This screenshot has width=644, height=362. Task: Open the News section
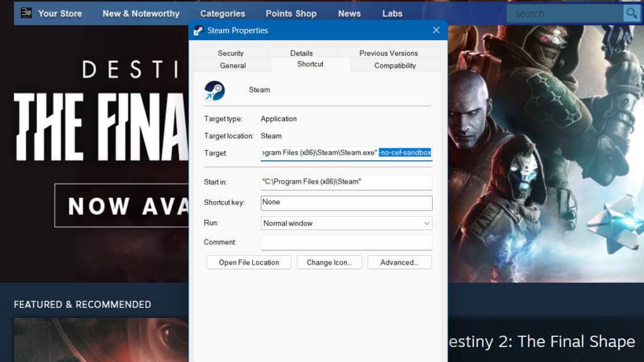pos(349,13)
